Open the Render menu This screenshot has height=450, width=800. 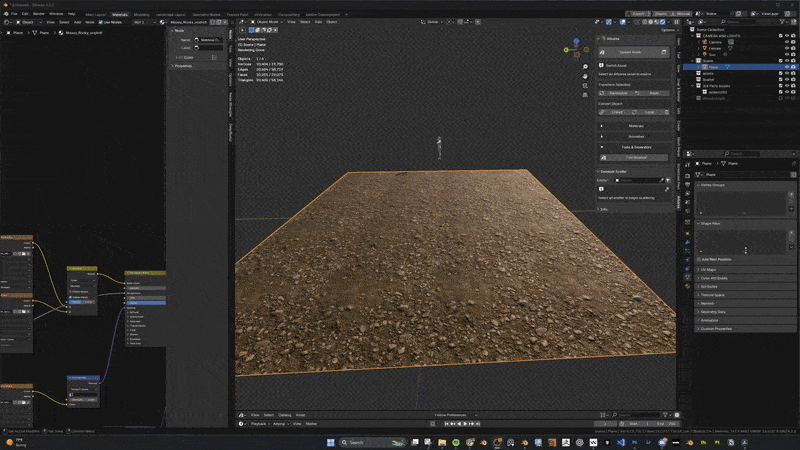pyautogui.click(x=39, y=13)
